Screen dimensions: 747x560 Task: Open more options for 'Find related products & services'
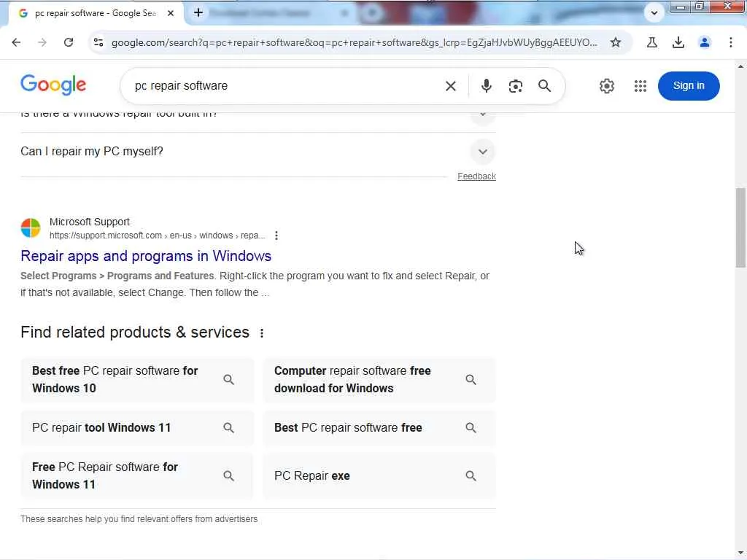262,332
